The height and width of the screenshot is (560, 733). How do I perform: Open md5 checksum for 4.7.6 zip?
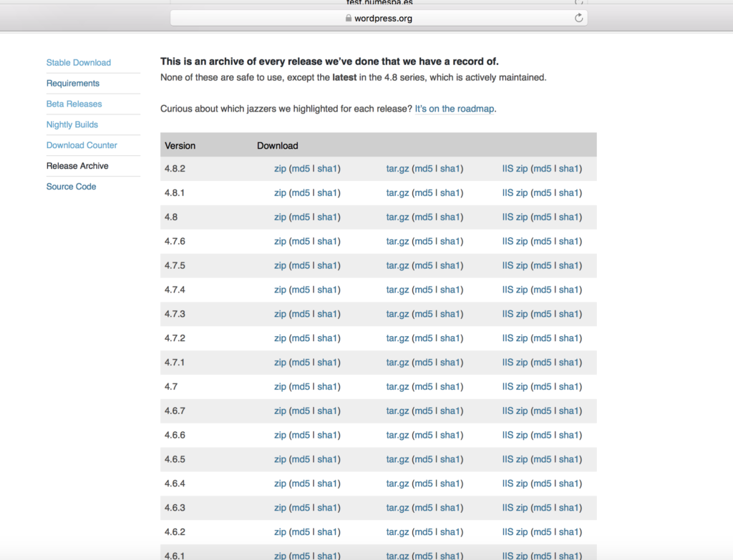click(301, 242)
